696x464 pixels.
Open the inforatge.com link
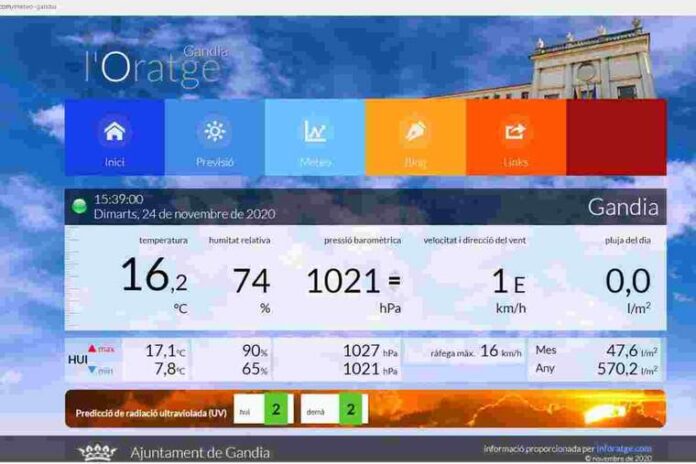(626, 449)
